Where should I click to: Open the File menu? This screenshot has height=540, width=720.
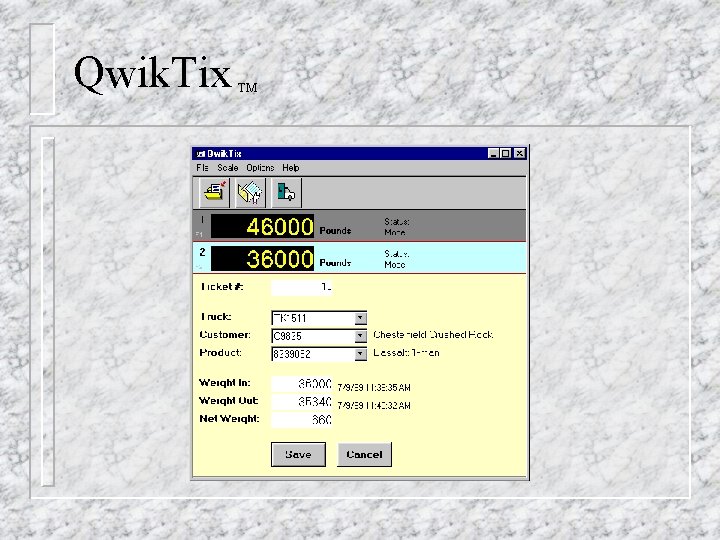pos(202,168)
